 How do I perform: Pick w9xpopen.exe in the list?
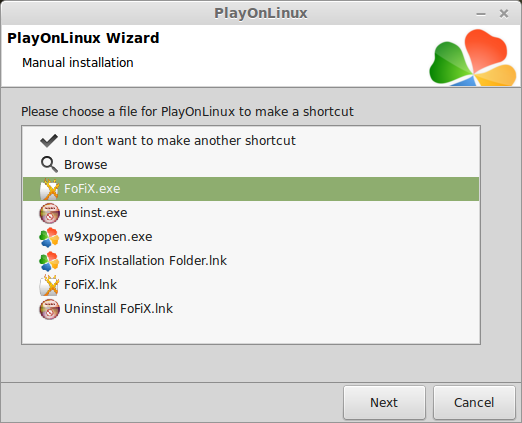(x=251, y=237)
